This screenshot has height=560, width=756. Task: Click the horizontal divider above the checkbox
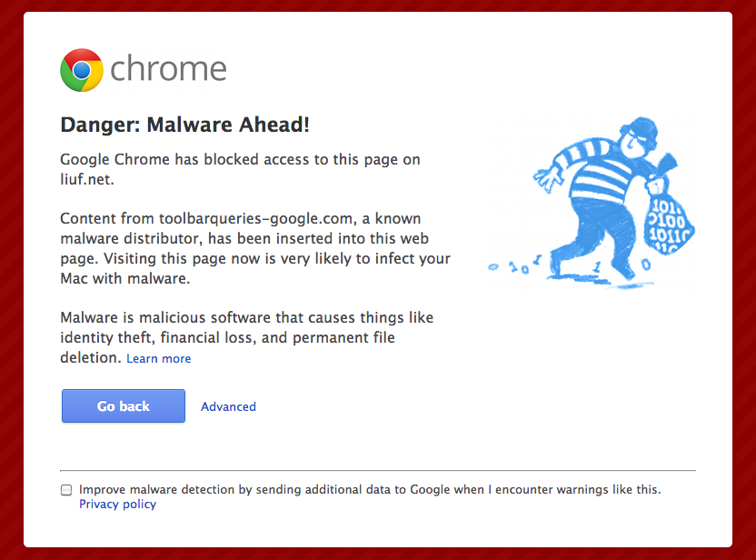click(378, 470)
